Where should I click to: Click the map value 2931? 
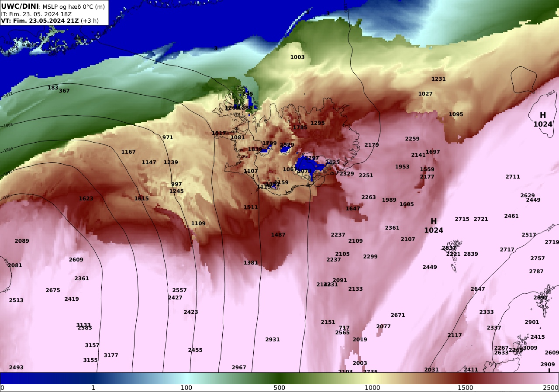click(x=273, y=340)
